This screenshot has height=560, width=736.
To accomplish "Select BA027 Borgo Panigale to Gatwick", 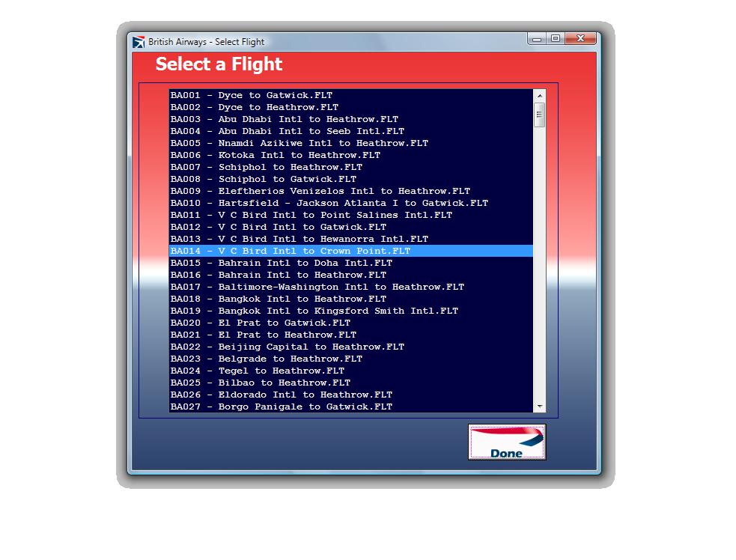I will [x=351, y=407].
